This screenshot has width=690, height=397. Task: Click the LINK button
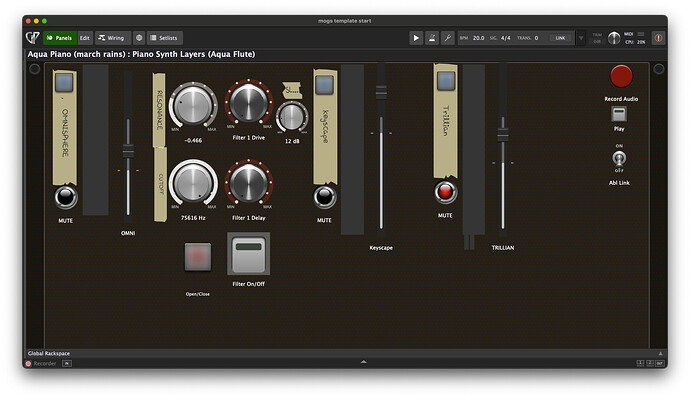(560, 38)
